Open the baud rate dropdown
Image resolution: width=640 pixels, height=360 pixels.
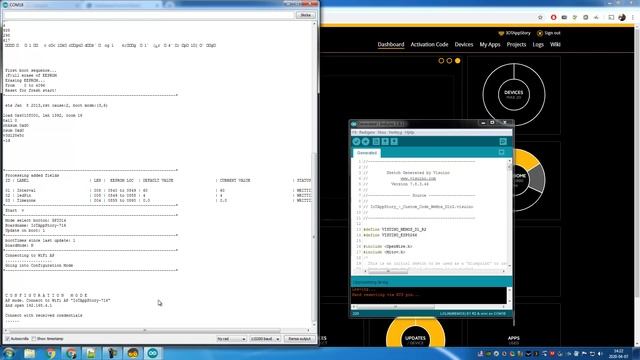pyautogui.click(x=265, y=339)
